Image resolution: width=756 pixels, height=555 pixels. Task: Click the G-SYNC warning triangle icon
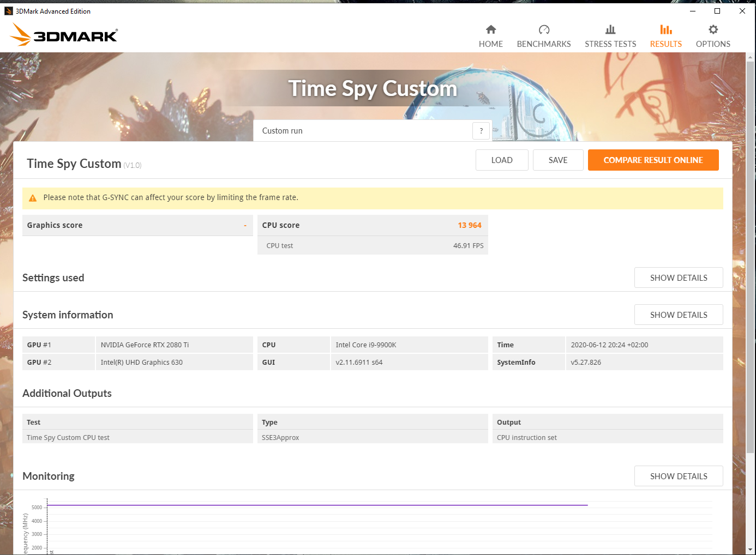[33, 198]
